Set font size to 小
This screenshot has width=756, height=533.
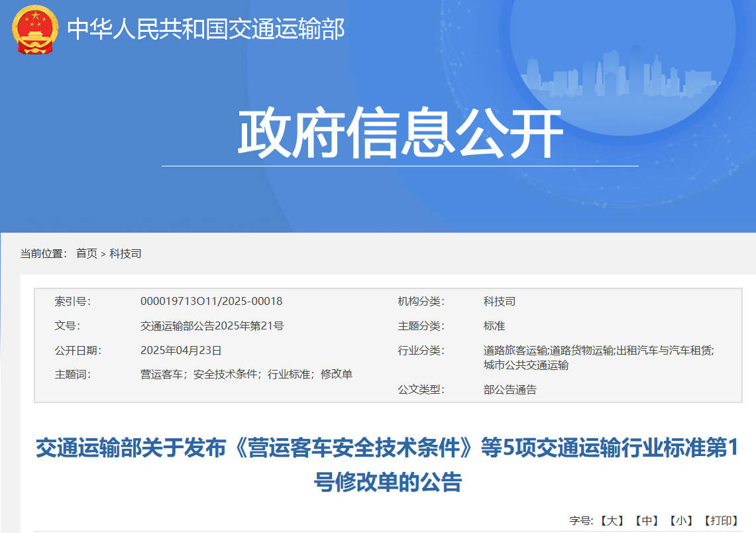pyautogui.click(x=680, y=520)
